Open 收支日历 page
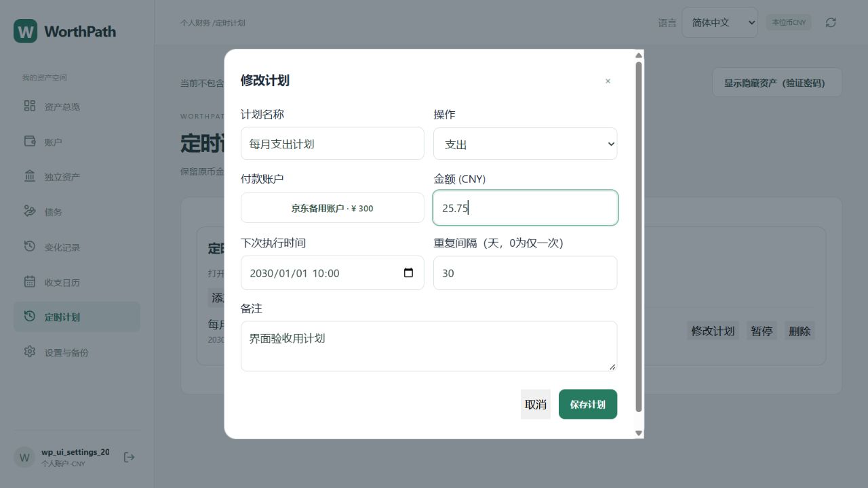This screenshot has height=488, width=868. (x=77, y=283)
